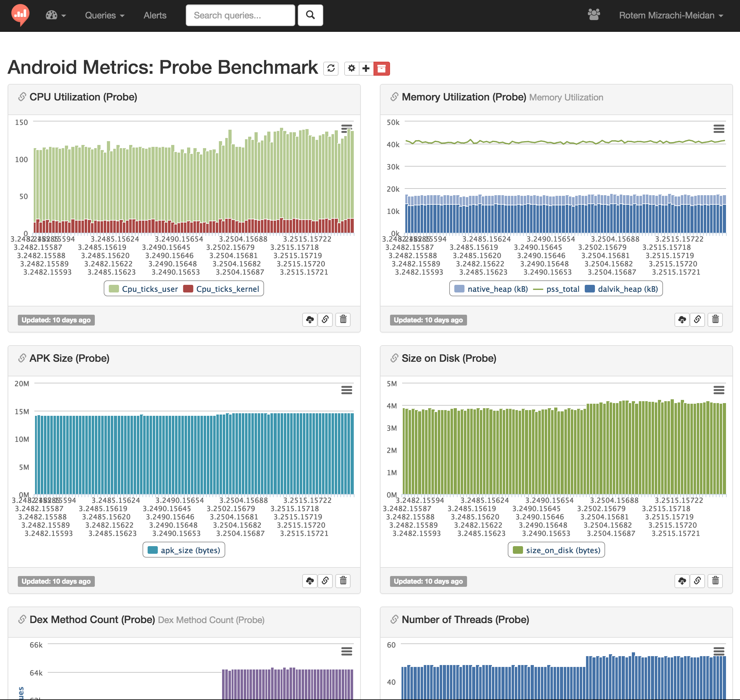Image resolution: width=740 pixels, height=700 pixels.
Task: Open the groups people icon
Action: pyautogui.click(x=594, y=15)
